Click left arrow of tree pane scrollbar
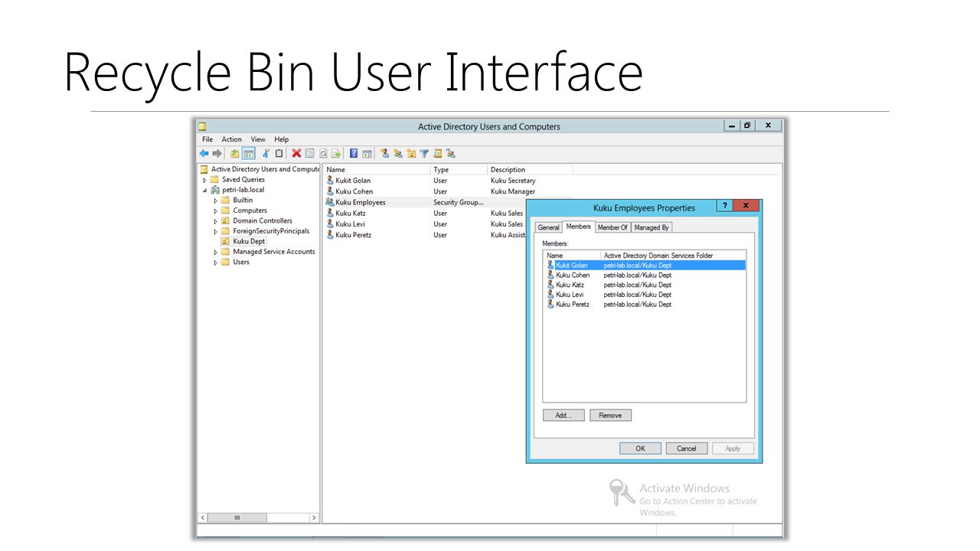Image resolution: width=980 pixels, height=551 pixels. 204,517
